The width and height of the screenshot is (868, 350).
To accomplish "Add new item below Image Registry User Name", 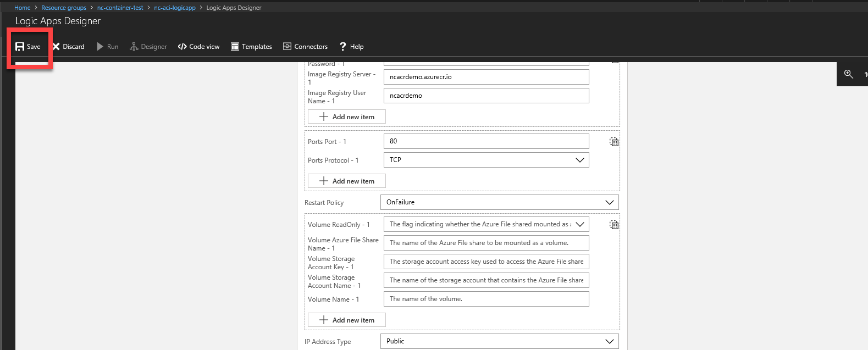I will point(346,116).
